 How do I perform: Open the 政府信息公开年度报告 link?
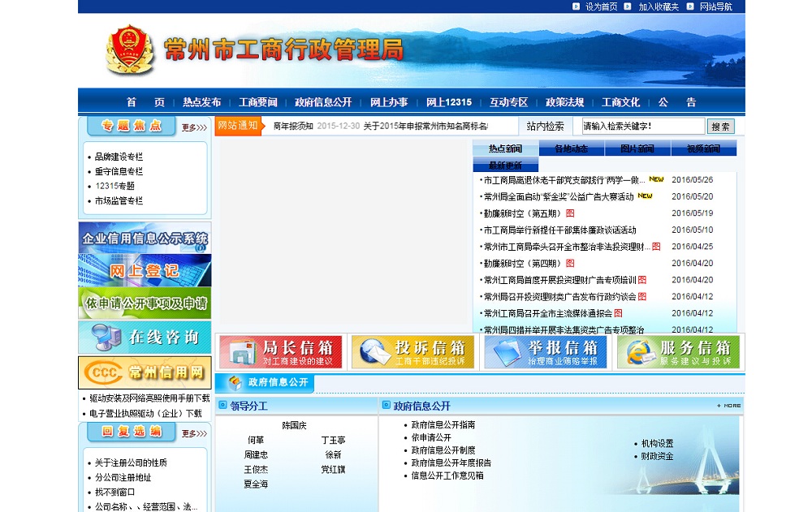451,463
